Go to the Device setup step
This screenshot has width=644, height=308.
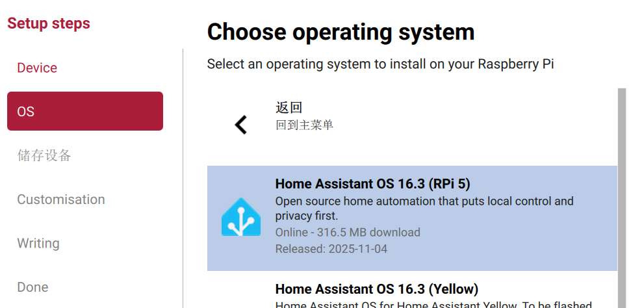[x=37, y=68]
